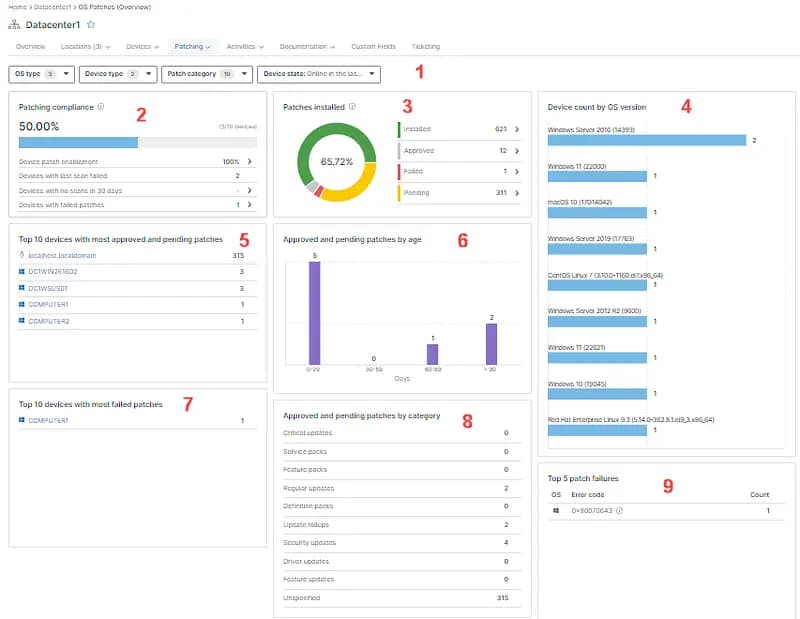The image size is (800, 619).
Task: Open the Activities menu
Action: (243, 45)
